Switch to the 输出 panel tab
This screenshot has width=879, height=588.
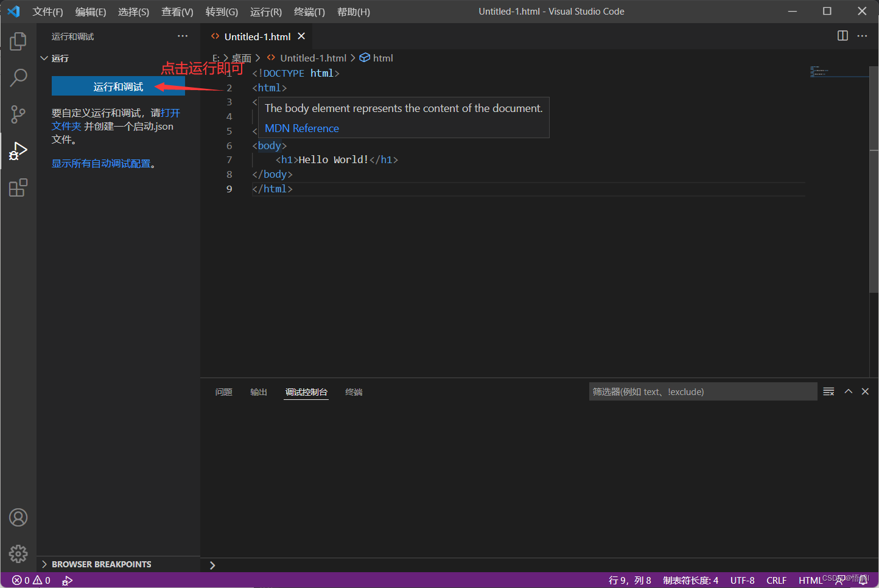259,392
